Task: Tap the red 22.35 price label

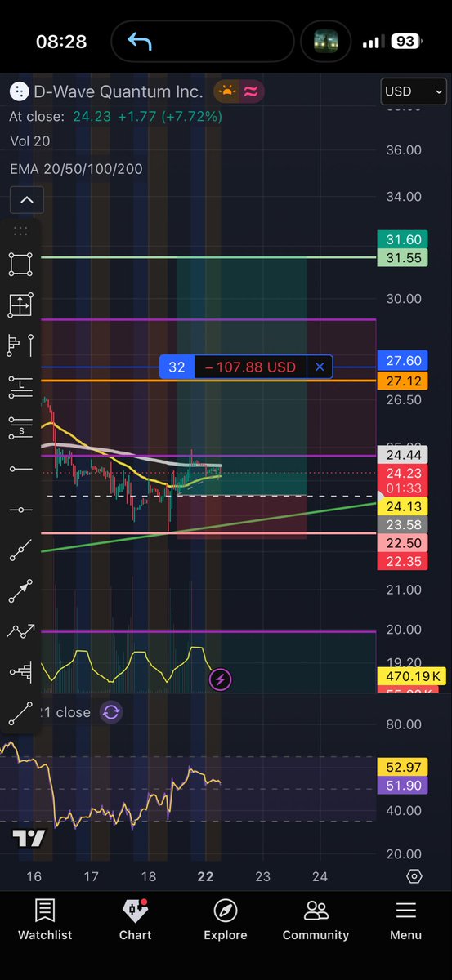Action: 404,561
